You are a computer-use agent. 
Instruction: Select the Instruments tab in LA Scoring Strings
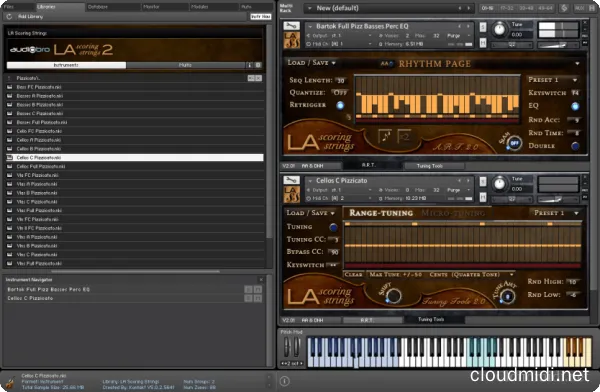click(x=66, y=65)
